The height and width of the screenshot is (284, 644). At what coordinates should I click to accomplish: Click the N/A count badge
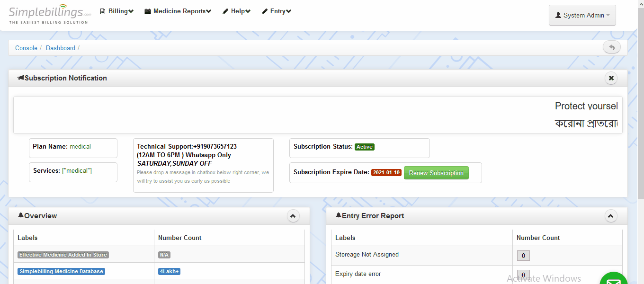164,255
